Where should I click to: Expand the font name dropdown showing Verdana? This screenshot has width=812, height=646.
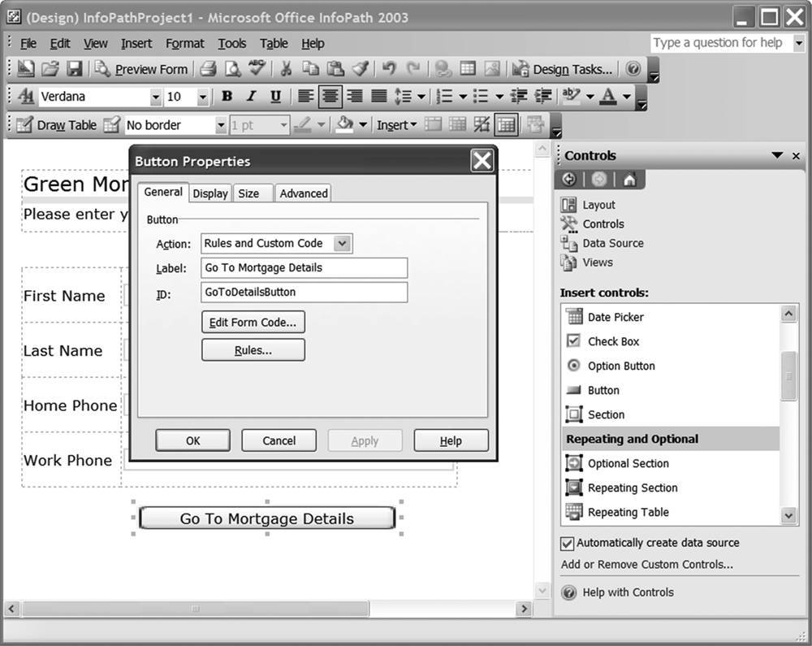pyautogui.click(x=155, y=97)
